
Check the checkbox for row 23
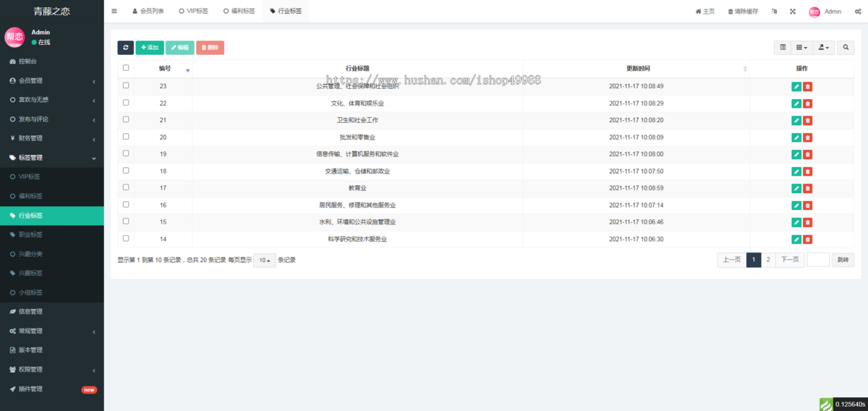click(126, 85)
